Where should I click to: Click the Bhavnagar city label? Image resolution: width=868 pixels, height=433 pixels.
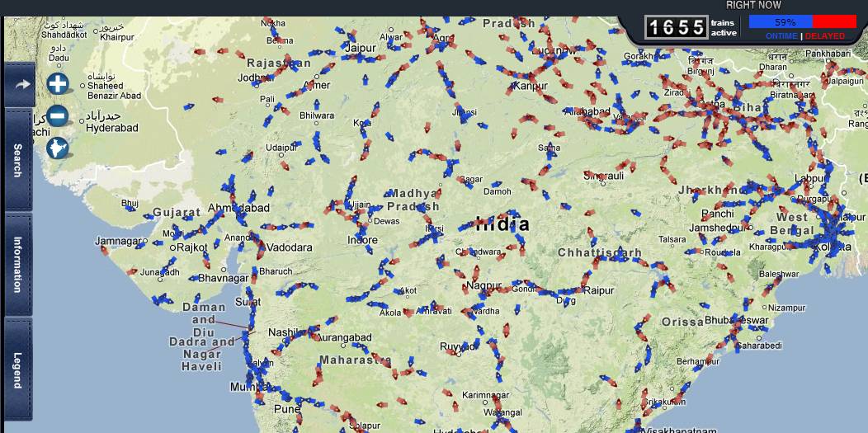pos(223,278)
